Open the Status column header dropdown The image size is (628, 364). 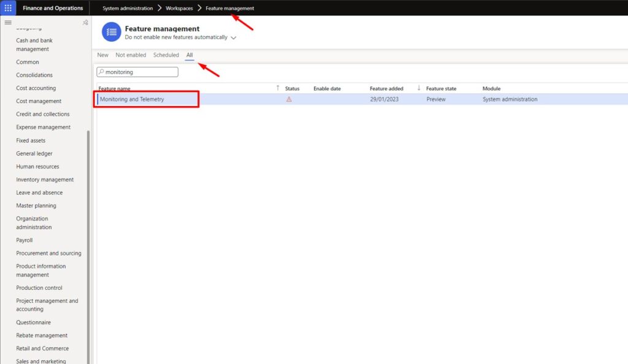(x=292, y=88)
